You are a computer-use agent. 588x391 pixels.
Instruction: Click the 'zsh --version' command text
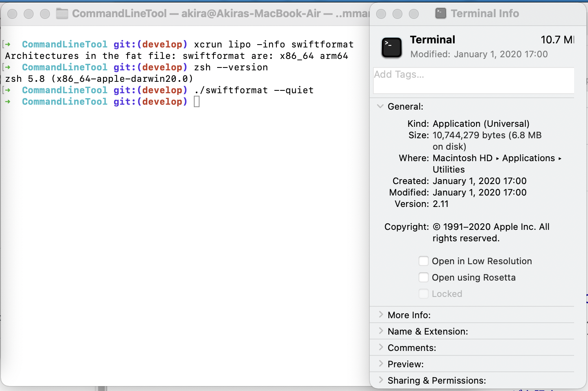[231, 67]
